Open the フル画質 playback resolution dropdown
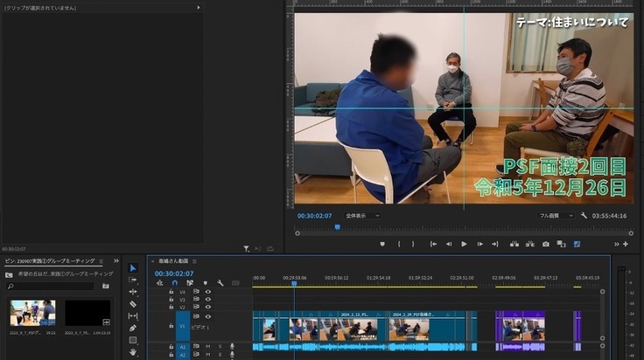The width and height of the screenshot is (644, 360). coord(556,215)
